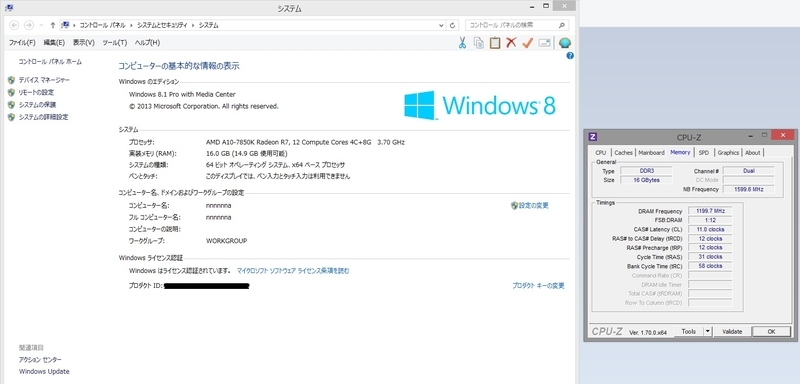Click the Validate button in CPU-Z
Screen dimensions: 800x384
click(732, 331)
